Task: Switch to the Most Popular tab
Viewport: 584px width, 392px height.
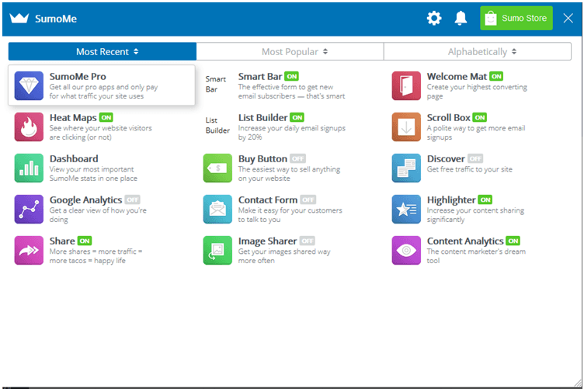Action: [290, 51]
